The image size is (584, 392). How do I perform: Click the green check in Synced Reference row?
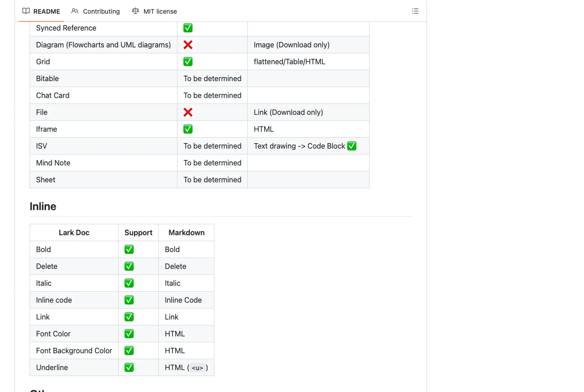click(188, 28)
